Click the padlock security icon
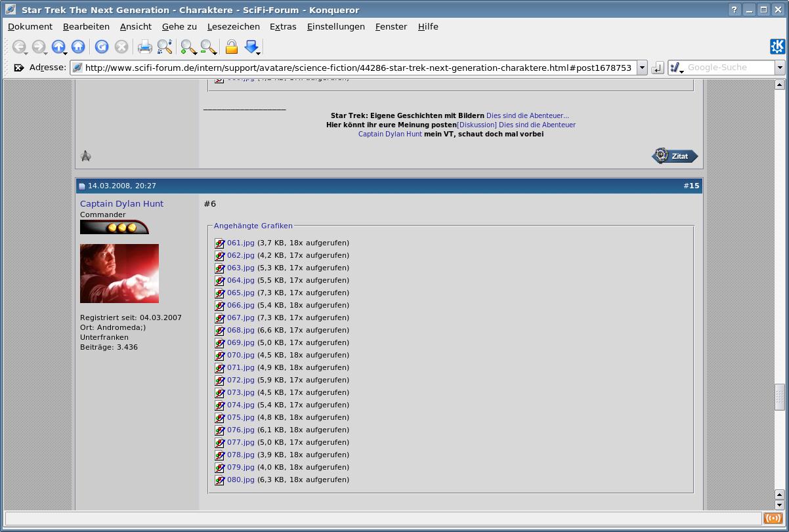The height and width of the screenshot is (532, 789). click(x=231, y=47)
